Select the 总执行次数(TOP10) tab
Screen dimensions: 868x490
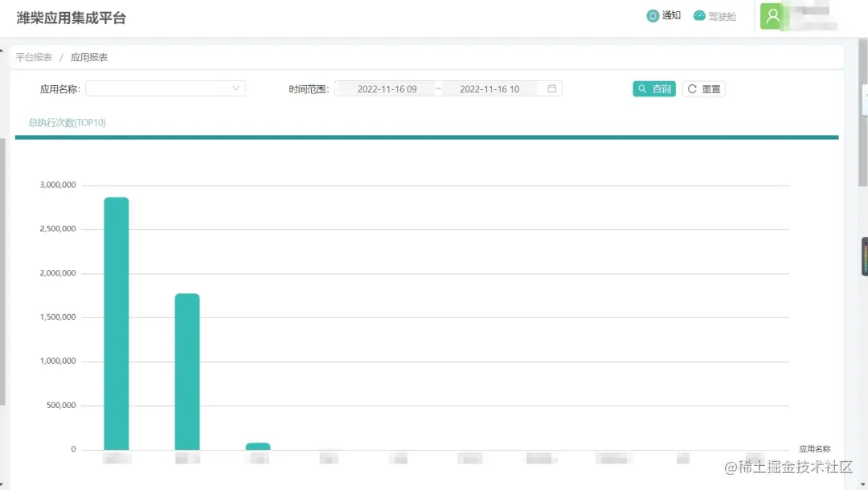pyautogui.click(x=67, y=122)
